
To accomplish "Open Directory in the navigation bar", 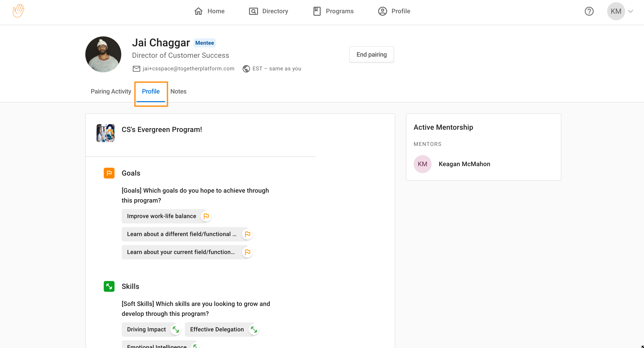I will tap(269, 11).
